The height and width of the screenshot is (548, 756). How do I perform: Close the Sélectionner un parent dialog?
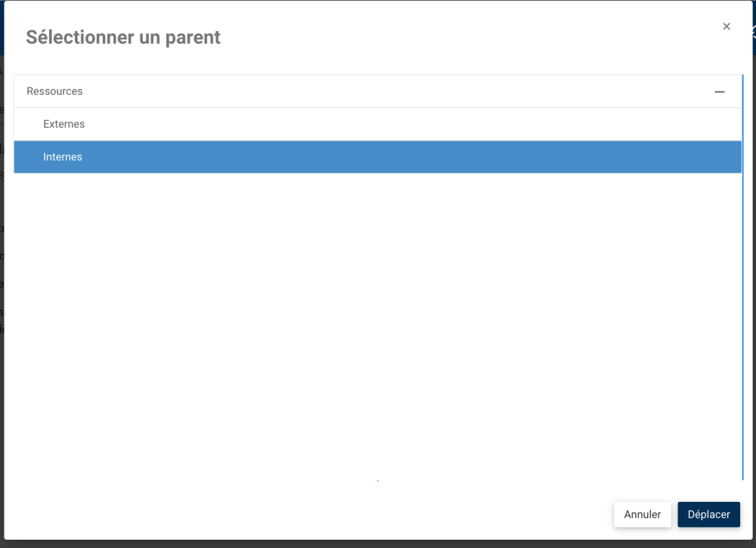727,26
